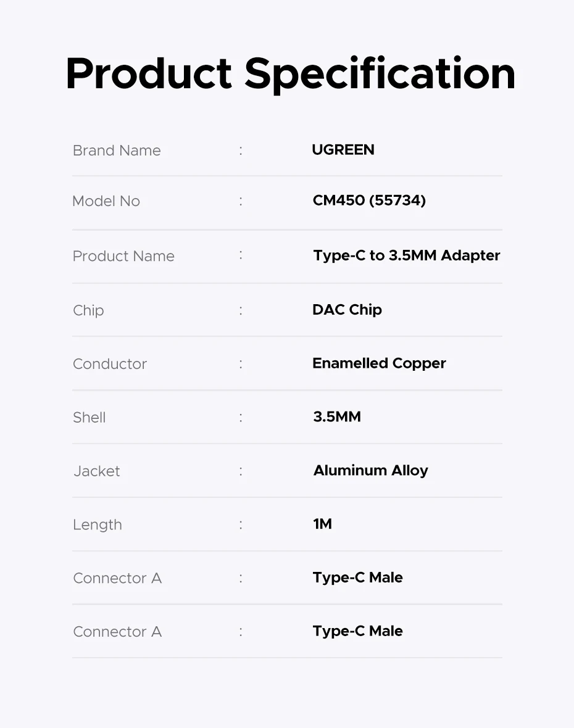Select the Chip label
574x728 pixels.
[x=88, y=310]
